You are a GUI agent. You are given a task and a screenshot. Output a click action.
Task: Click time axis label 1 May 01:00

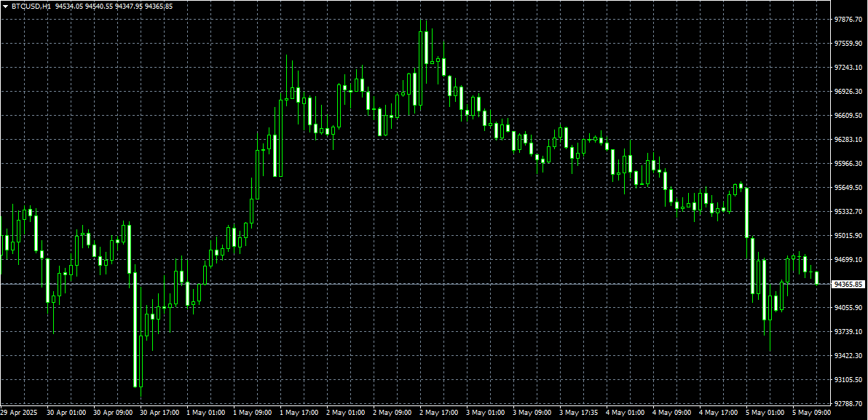tap(206, 413)
